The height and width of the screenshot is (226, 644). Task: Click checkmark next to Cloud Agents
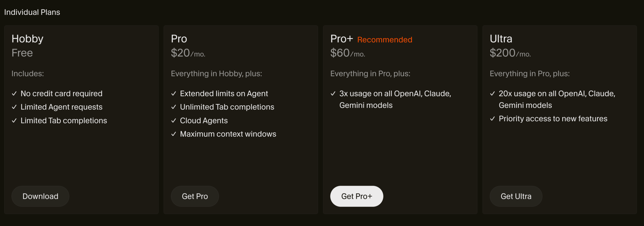click(x=174, y=121)
